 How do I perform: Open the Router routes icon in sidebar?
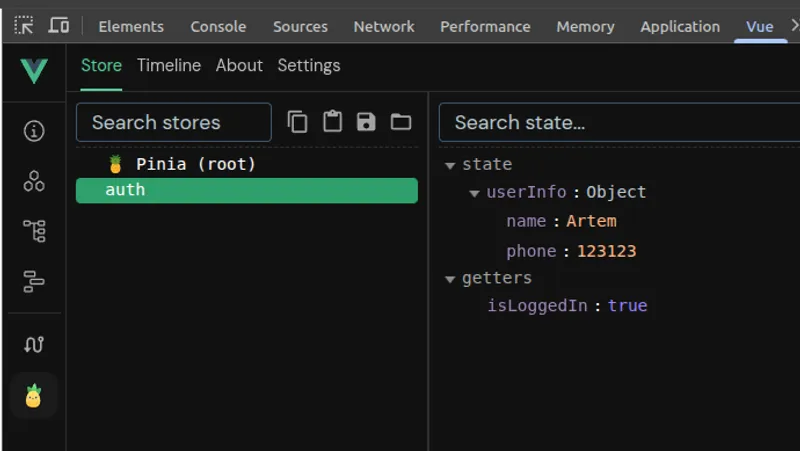click(34, 344)
